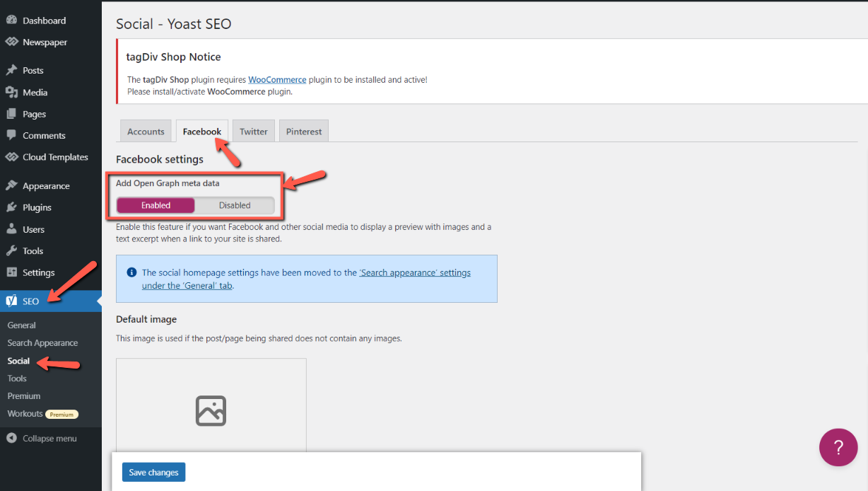Open the SEO Premium submenu
The height and width of the screenshot is (491, 868).
pyautogui.click(x=24, y=396)
